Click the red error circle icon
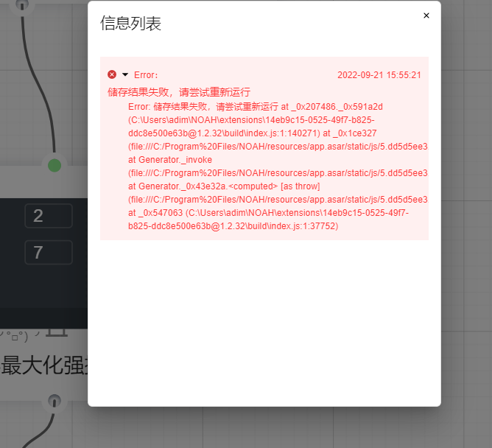 point(112,74)
